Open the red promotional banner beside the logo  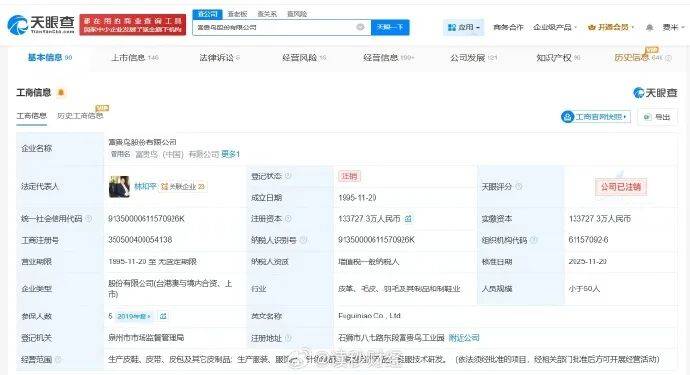click(x=132, y=25)
